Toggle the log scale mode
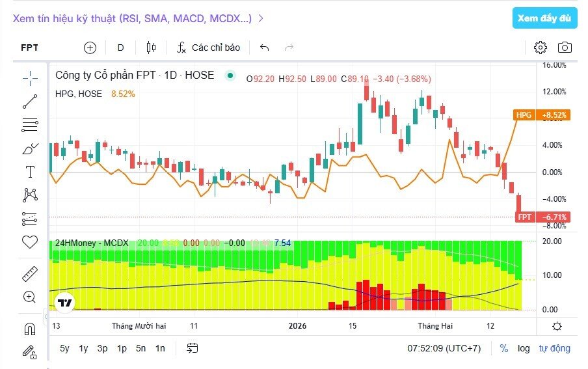This screenshot has width=588, height=369. (x=524, y=349)
